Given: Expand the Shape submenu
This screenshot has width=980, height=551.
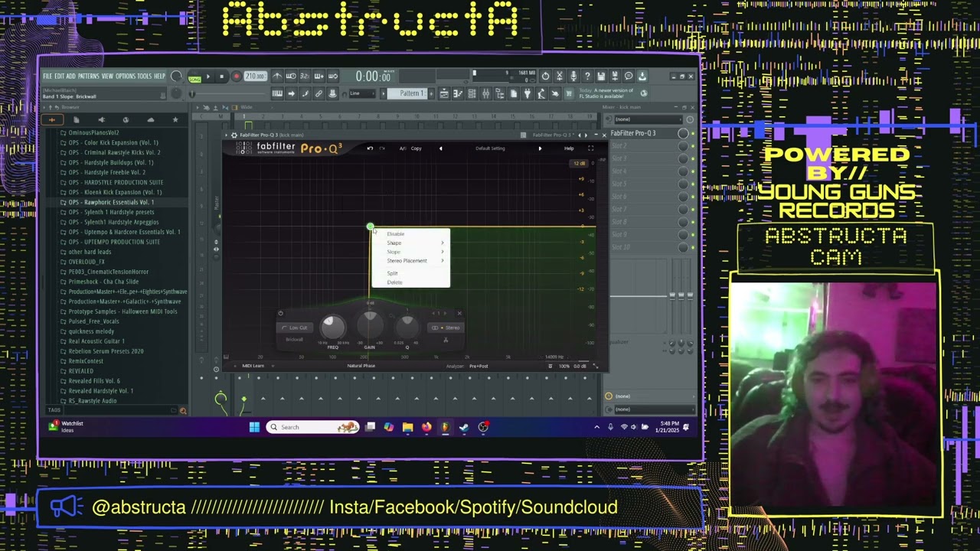Looking at the screenshot, I should (x=411, y=243).
